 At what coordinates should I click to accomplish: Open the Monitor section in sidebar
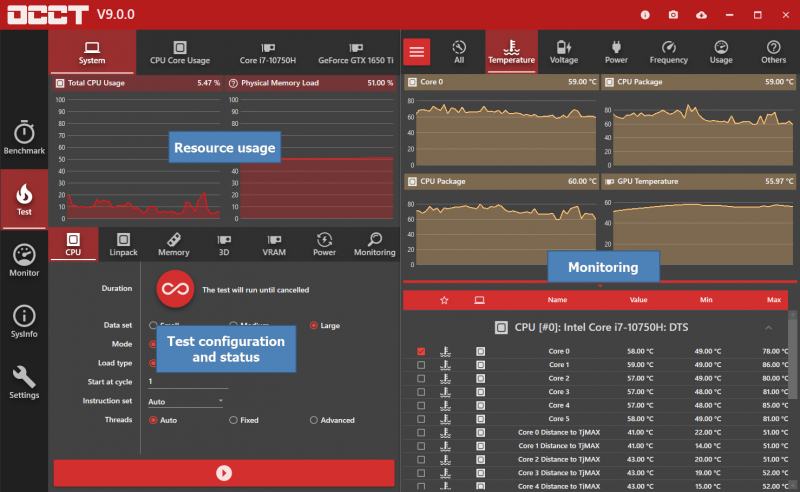point(24,260)
